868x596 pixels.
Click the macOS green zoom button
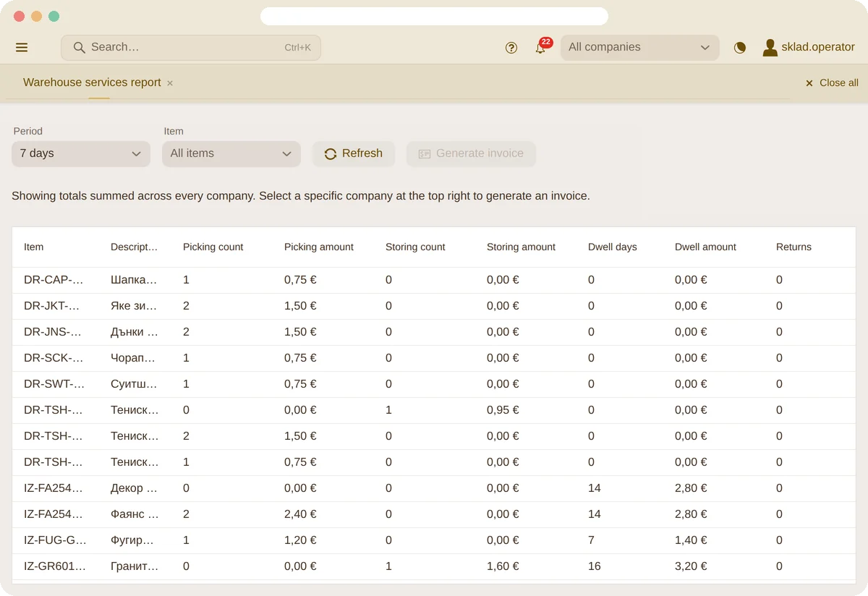[54, 16]
